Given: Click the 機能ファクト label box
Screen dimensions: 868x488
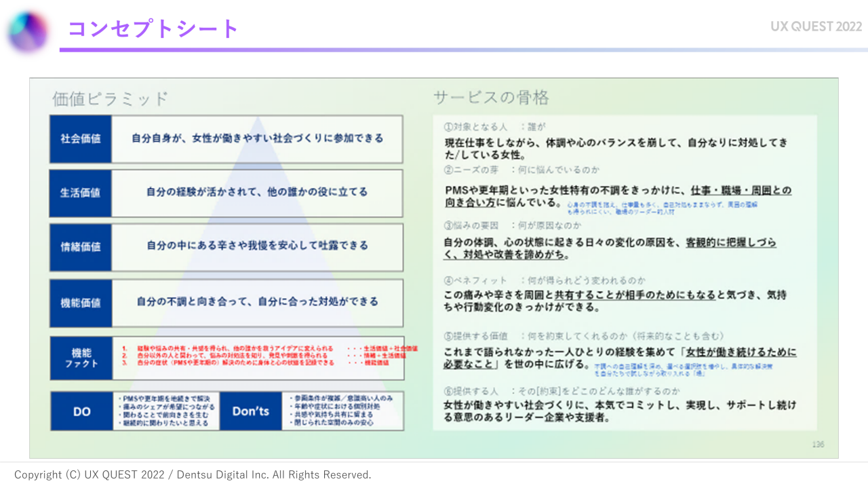Looking at the screenshot, I should (81, 358).
